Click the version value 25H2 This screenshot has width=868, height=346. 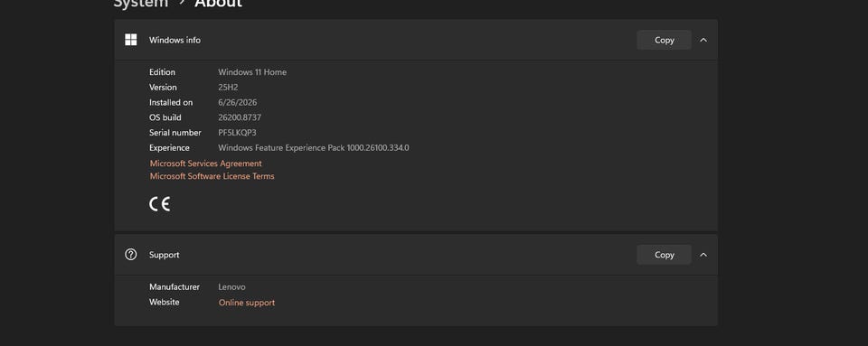(x=228, y=88)
